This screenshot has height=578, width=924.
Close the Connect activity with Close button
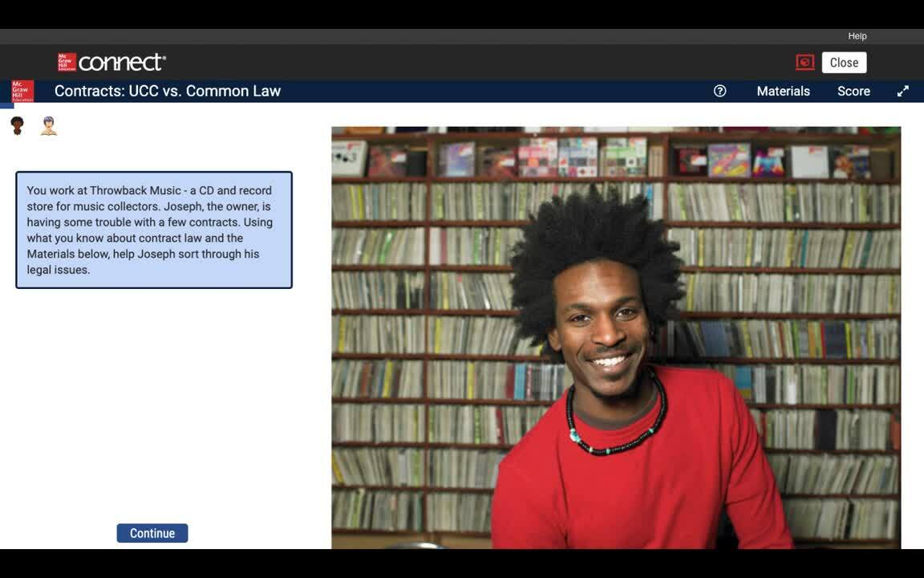coord(844,63)
